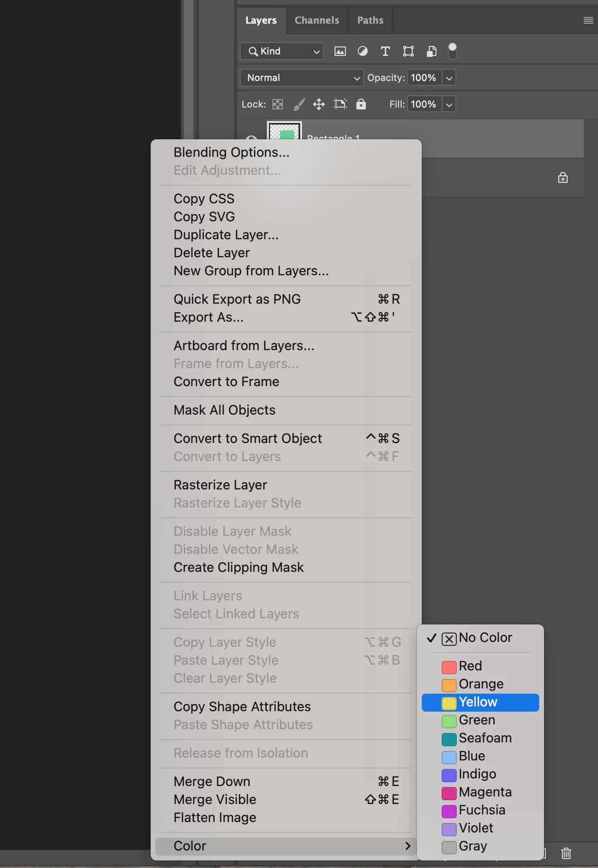Filter for smart objects icon
The height and width of the screenshot is (868, 598).
(431, 51)
